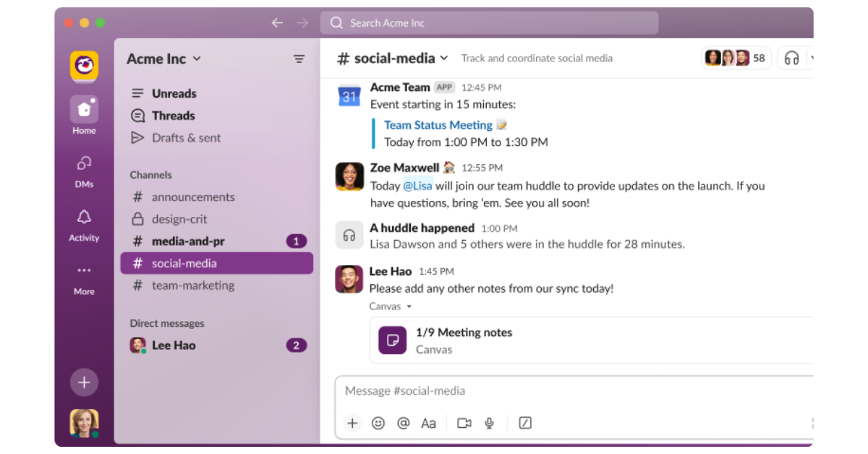Toggle text formatting with the Aa icon
The width and height of the screenshot is (868, 454).
tap(429, 423)
